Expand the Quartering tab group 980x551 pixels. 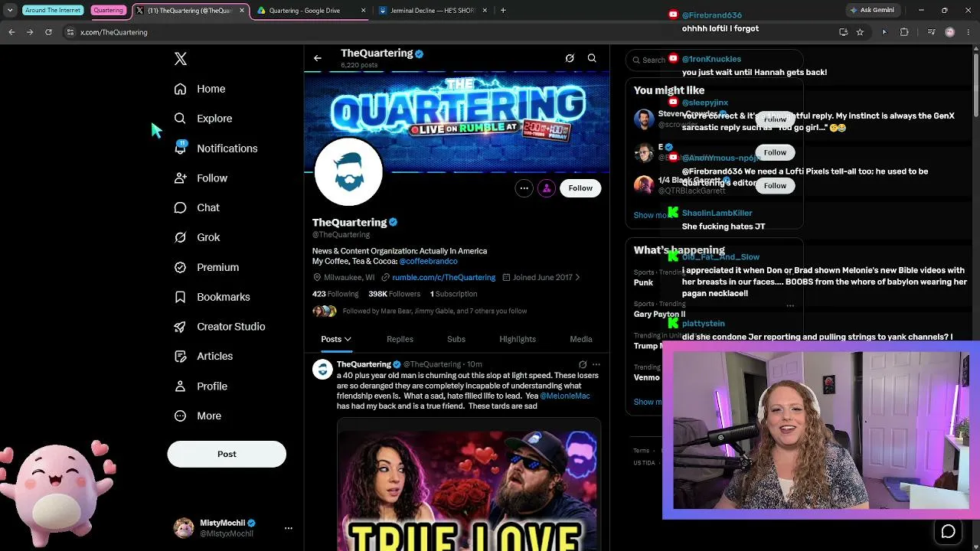pos(108,11)
